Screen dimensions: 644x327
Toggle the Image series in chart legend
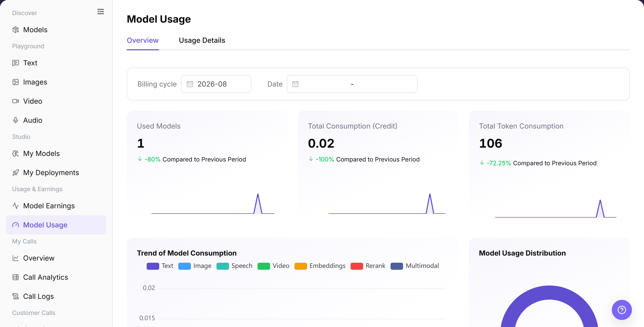coord(195,266)
